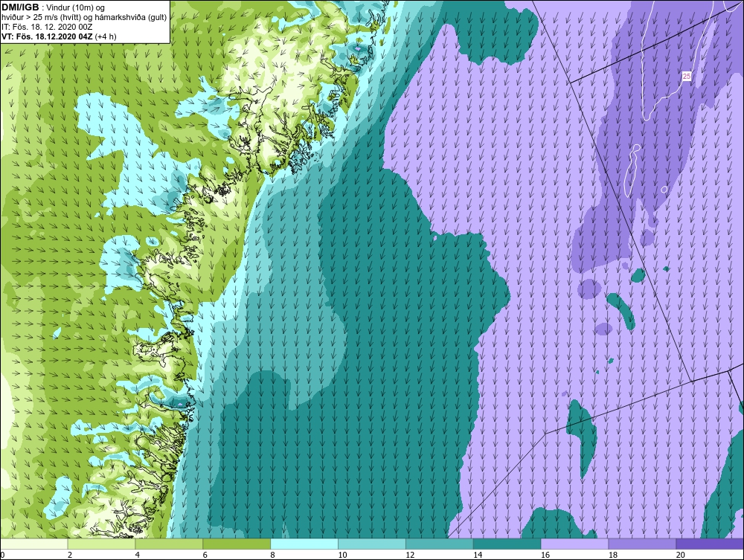Select the 6–8 m/s olive green scale swatch
Viewport: 744px width, 560px height.
pyautogui.click(x=237, y=544)
